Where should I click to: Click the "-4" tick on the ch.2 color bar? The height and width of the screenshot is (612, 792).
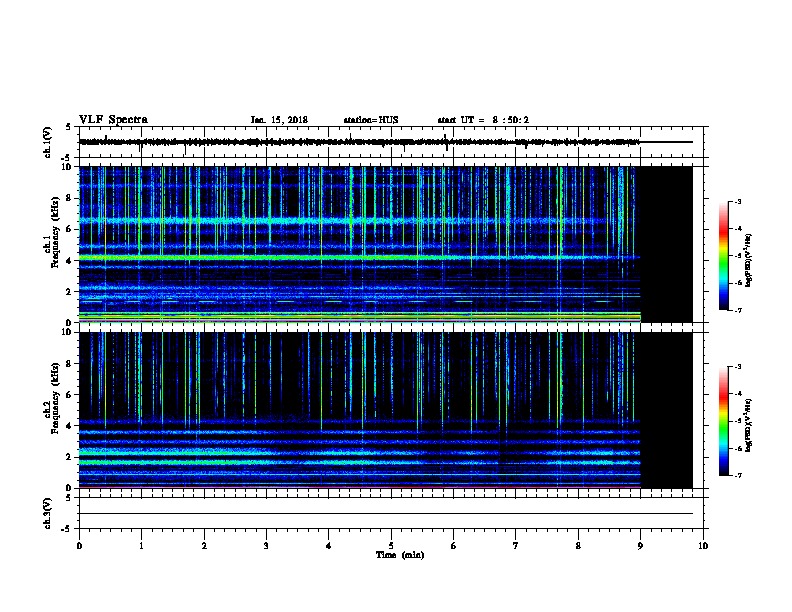(x=737, y=394)
